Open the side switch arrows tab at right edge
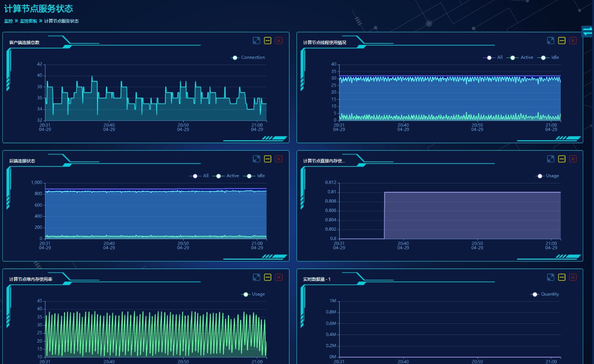 pyautogui.click(x=588, y=31)
